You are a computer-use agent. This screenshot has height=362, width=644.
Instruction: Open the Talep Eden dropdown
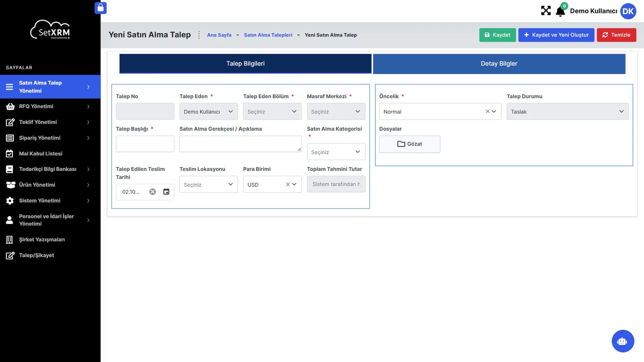208,112
